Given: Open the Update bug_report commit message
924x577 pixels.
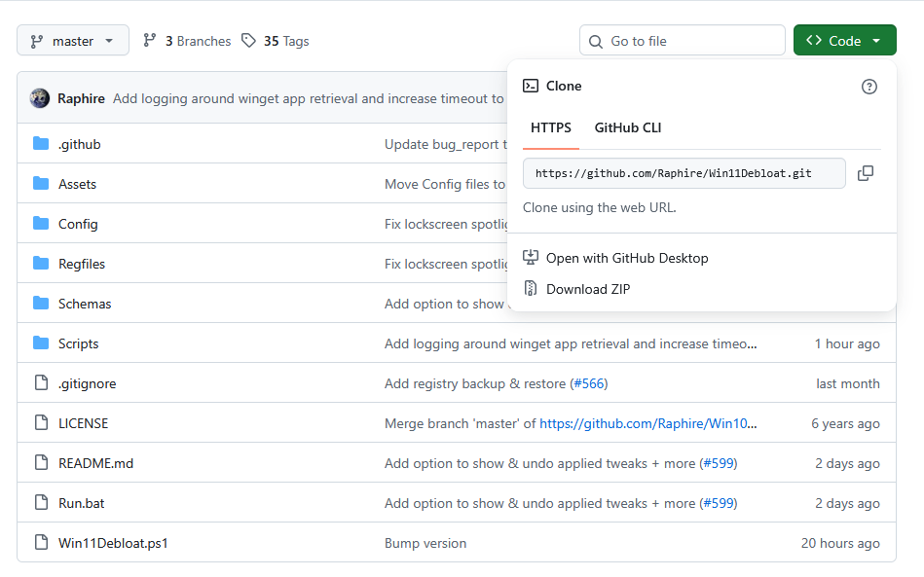Looking at the screenshot, I should (x=446, y=144).
